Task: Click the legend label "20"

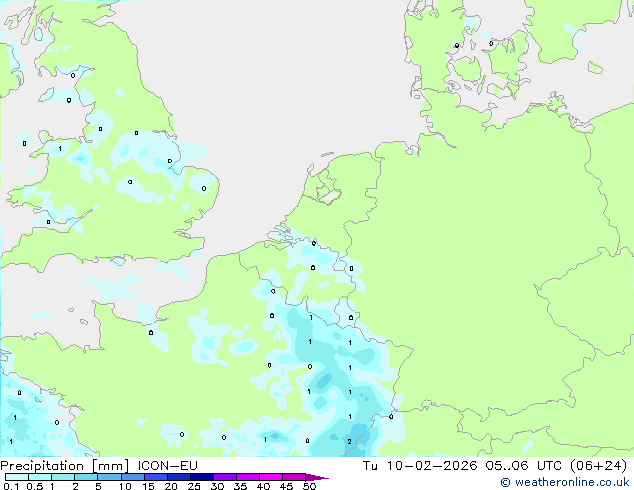Action: pyautogui.click(x=171, y=486)
